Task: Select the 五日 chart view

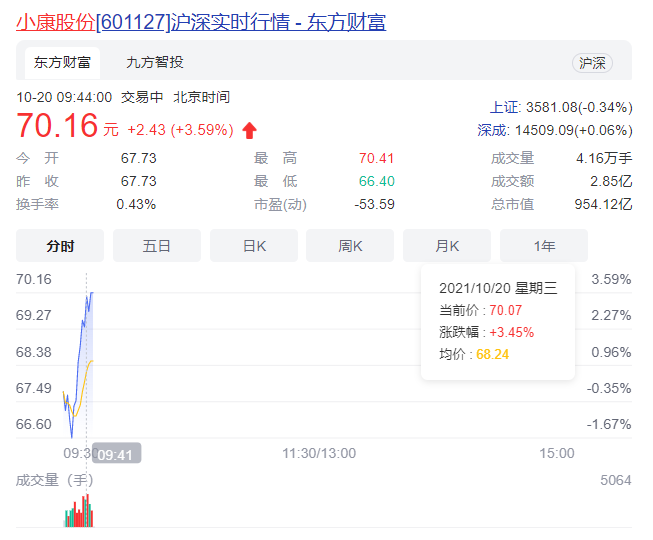Action: tap(157, 245)
